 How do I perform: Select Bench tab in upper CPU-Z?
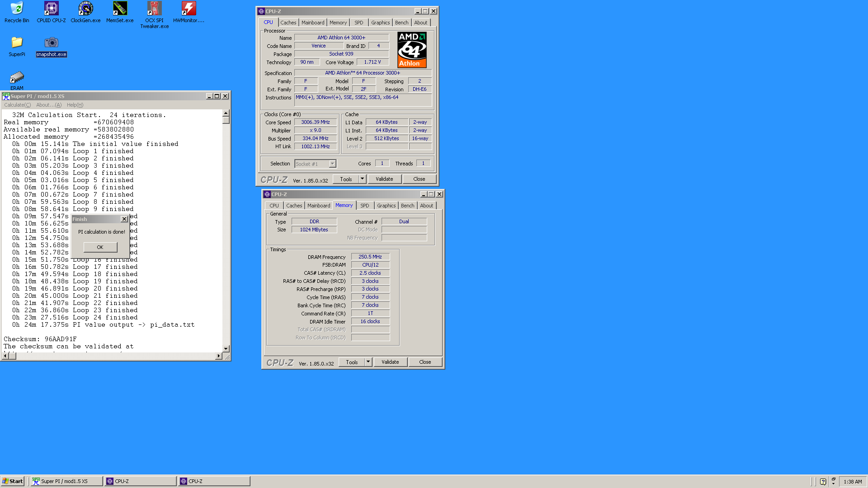401,23
